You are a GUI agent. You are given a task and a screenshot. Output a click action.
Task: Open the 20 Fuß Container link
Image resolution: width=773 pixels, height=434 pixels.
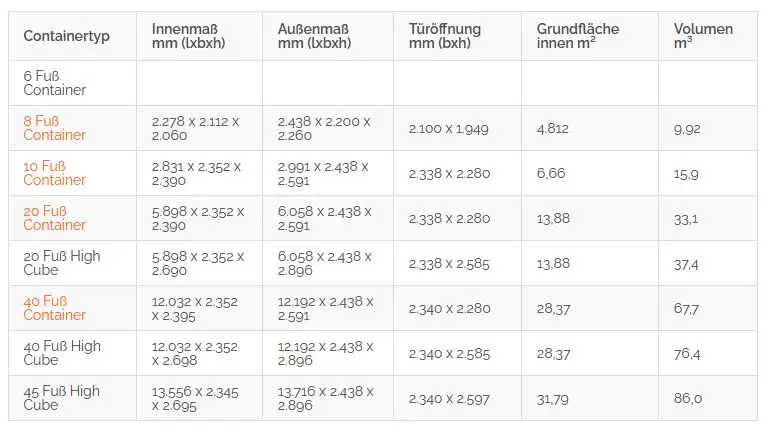(54, 218)
